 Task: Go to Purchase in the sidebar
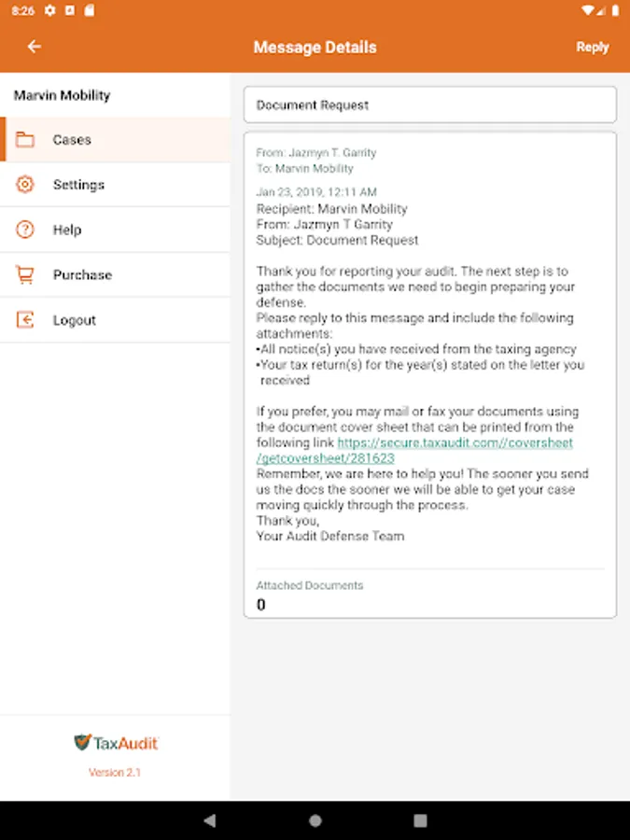[x=115, y=274]
